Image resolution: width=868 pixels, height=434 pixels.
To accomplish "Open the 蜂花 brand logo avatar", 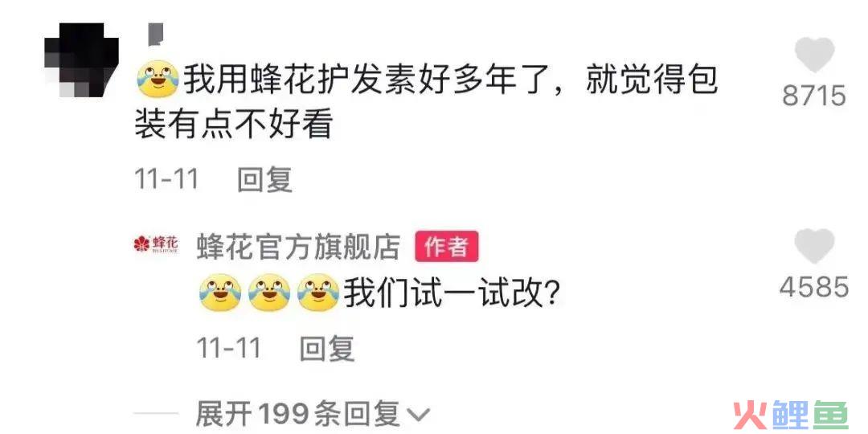I will coord(156,244).
